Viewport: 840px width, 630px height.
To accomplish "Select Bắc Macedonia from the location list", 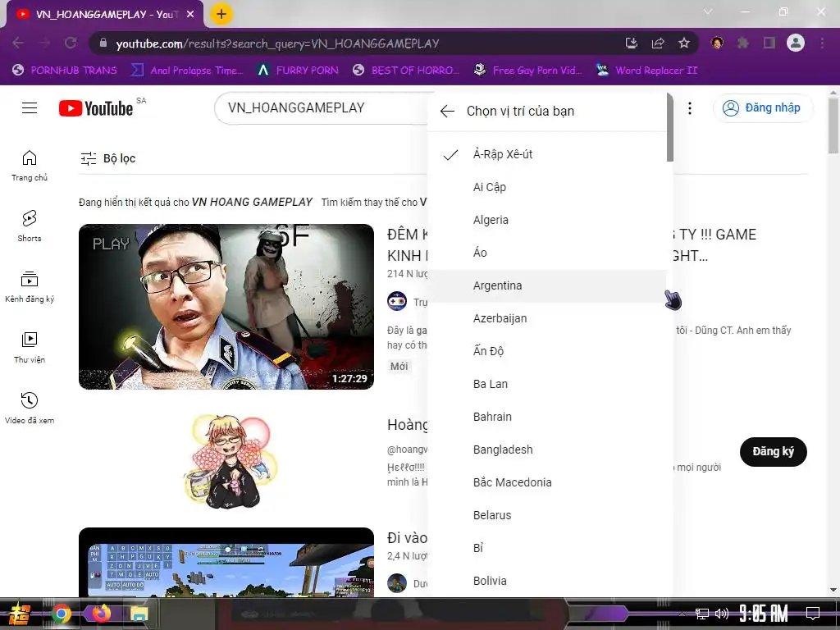I will pos(547,482).
